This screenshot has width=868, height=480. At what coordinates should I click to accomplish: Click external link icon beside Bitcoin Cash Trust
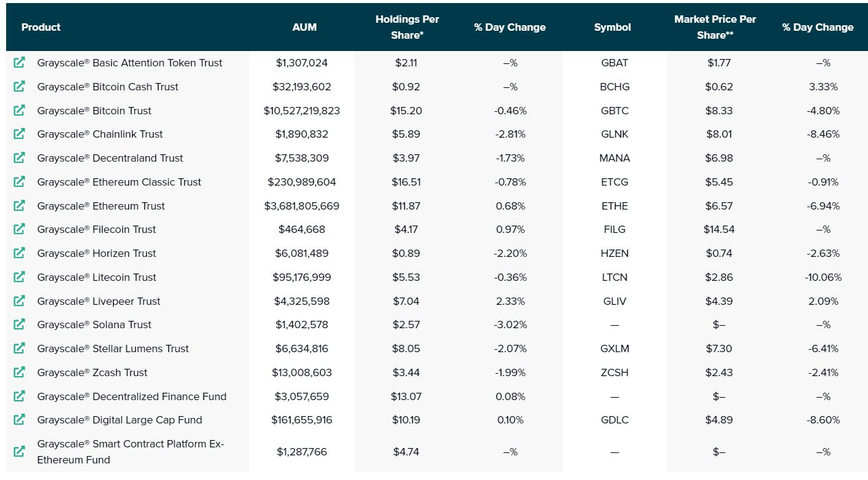point(19,87)
